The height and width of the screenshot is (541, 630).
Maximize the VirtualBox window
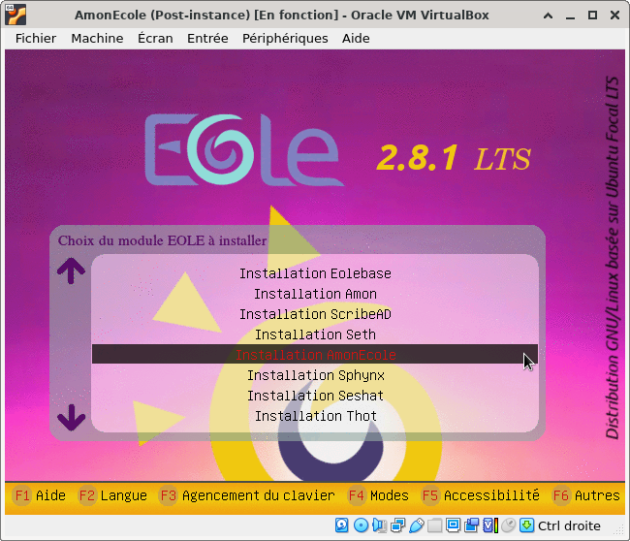(592, 15)
